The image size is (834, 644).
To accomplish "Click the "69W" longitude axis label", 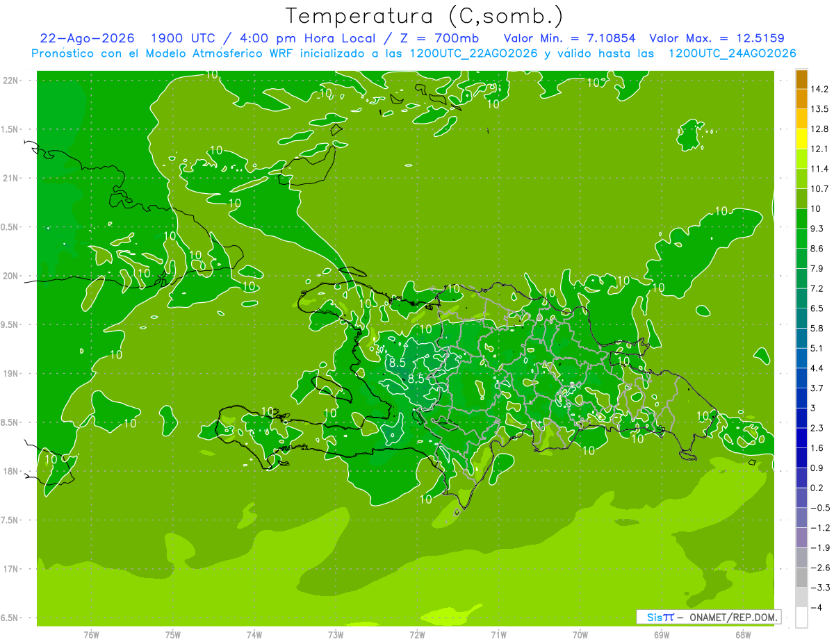I will pos(662,635).
